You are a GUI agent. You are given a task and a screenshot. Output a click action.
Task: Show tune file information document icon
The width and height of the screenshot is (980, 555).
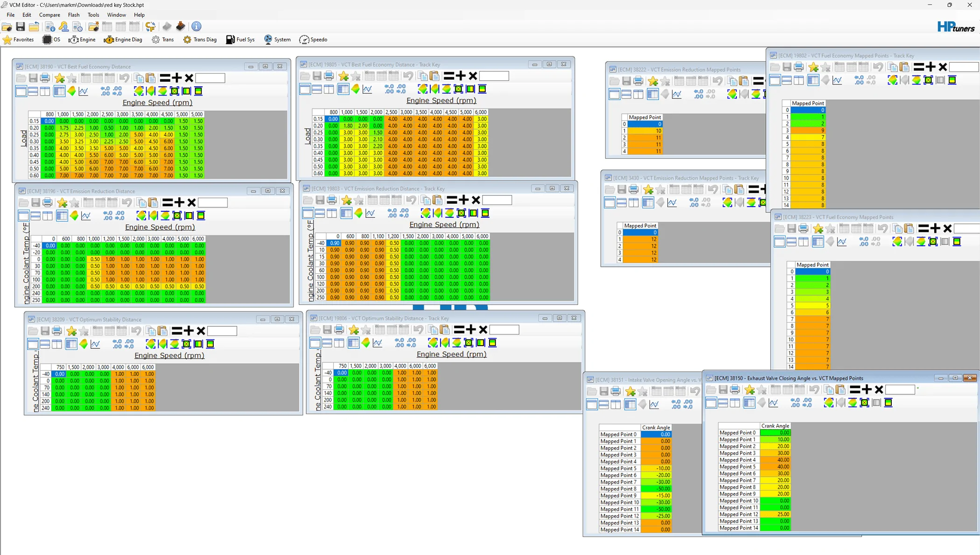coord(50,27)
